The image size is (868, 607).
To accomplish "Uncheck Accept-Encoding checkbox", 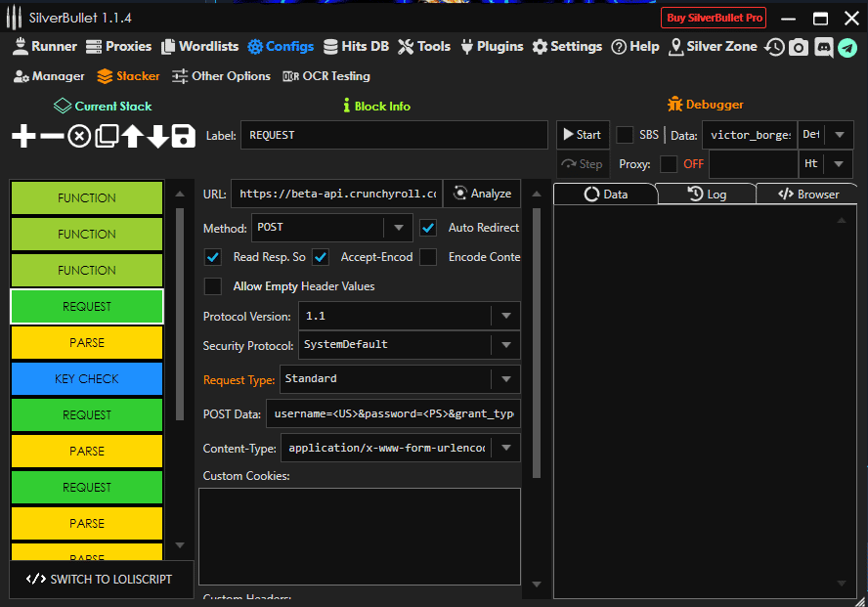I will coord(321,257).
